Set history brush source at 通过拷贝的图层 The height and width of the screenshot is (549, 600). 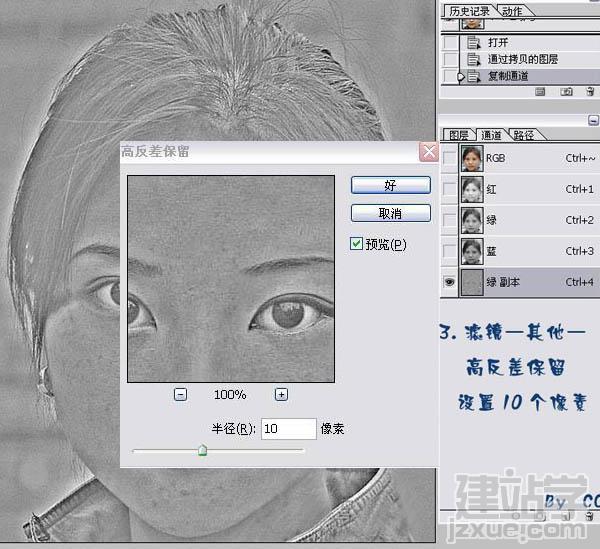(450, 59)
